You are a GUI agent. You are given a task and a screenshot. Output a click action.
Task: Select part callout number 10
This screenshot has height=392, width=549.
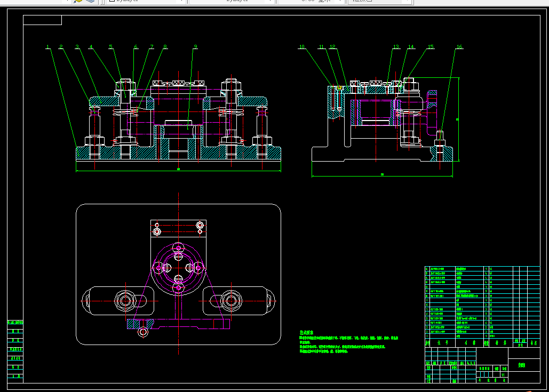point(302,47)
